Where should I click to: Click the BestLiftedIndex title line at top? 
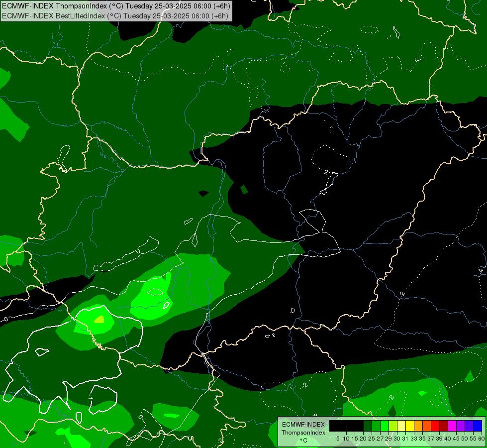[115, 15]
